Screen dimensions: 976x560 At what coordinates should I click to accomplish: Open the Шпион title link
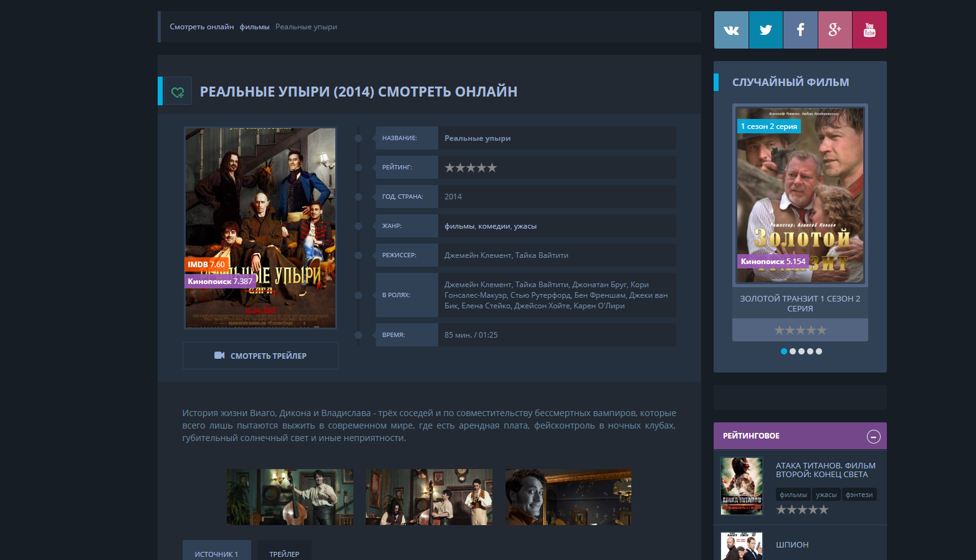pyautogui.click(x=792, y=544)
